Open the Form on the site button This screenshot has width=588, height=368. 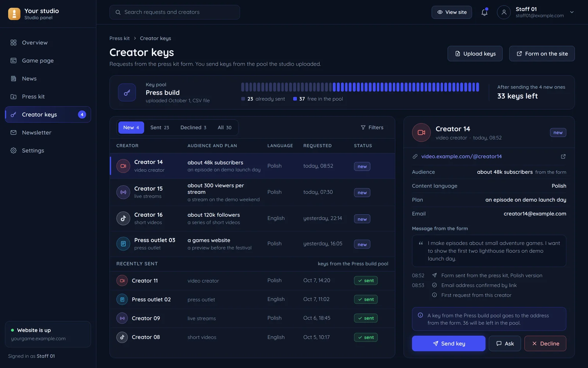click(542, 54)
